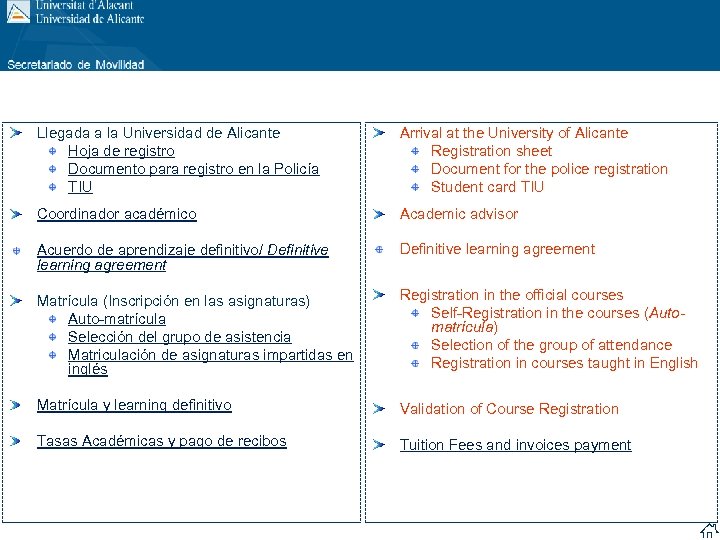Click the home icon at slide corner
The width and height of the screenshot is (720, 540).
coord(709,530)
